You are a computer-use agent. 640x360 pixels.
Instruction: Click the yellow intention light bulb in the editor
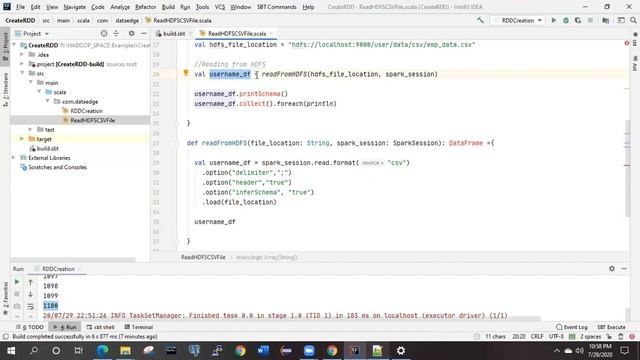(186, 73)
